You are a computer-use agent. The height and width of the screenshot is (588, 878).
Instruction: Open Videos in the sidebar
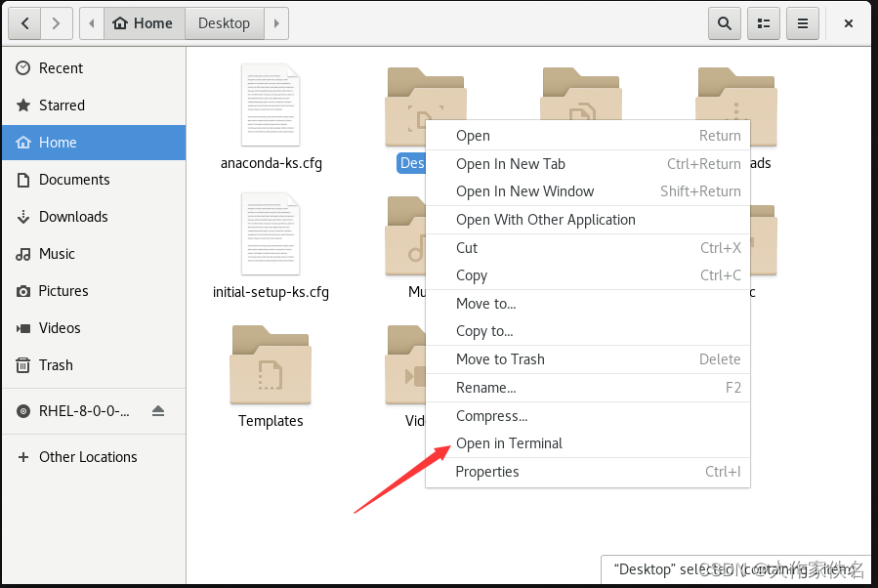point(94,327)
